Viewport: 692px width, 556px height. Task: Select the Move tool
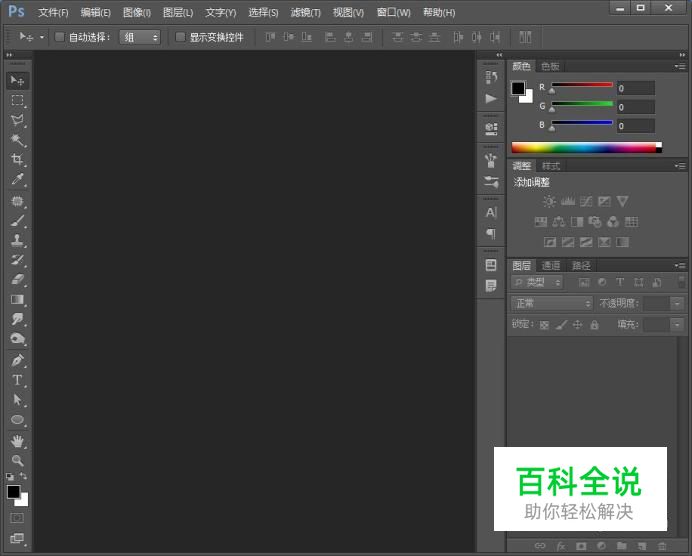point(17,80)
